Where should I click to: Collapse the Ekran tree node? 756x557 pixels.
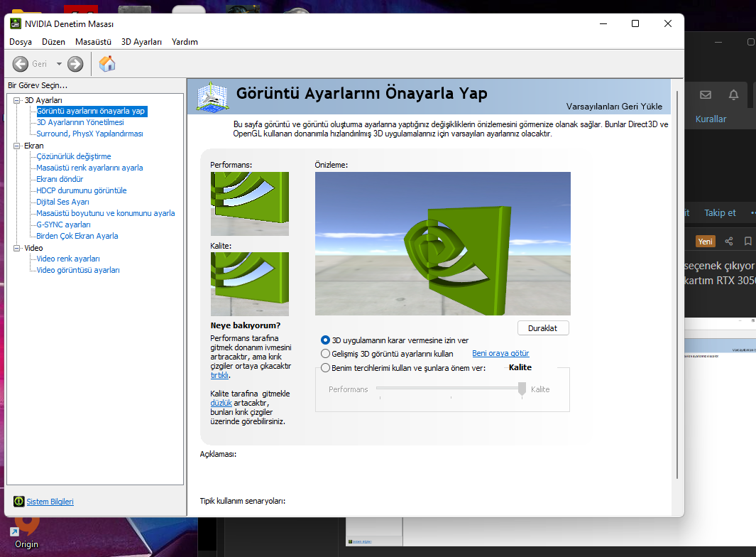tap(17, 146)
